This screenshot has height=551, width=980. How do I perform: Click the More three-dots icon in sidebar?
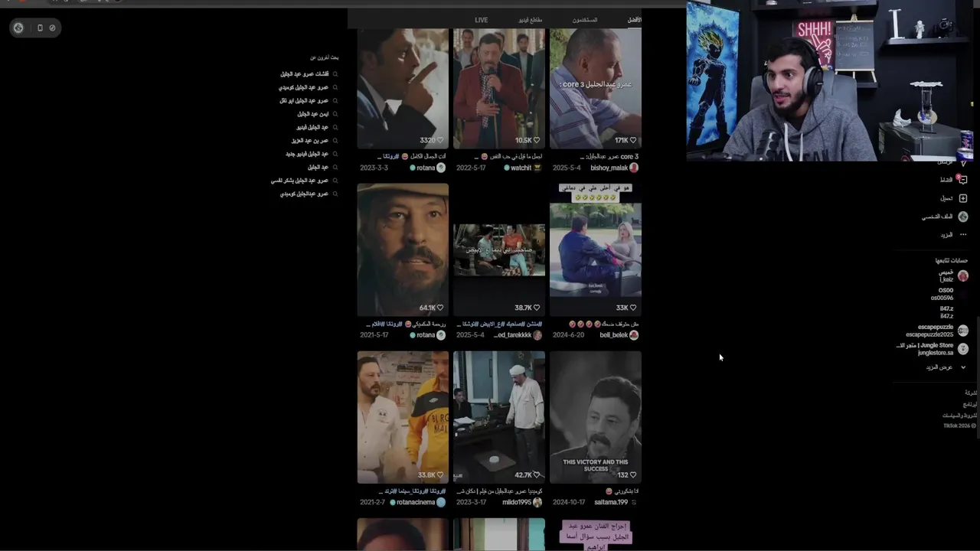(x=963, y=235)
